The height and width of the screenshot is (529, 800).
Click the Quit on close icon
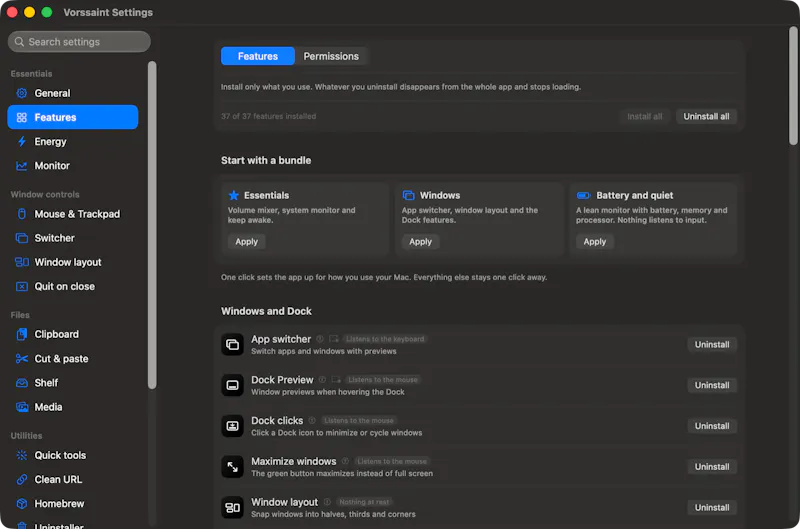(21, 287)
